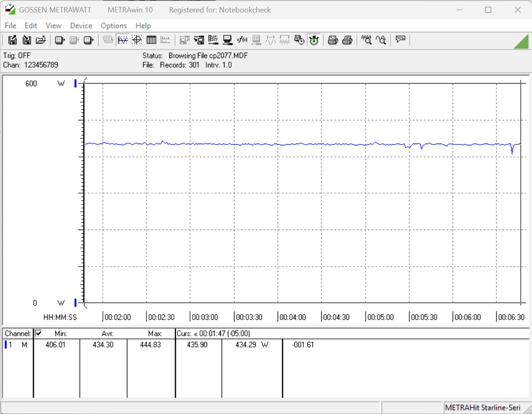The image size is (532, 414).
Task: Open the Options menu
Action: [114, 26]
